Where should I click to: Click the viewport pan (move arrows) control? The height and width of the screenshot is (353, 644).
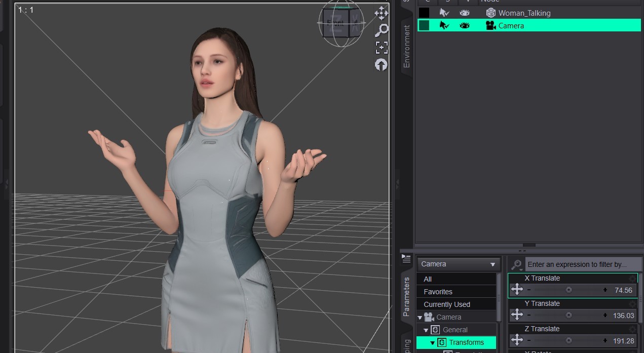[381, 13]
